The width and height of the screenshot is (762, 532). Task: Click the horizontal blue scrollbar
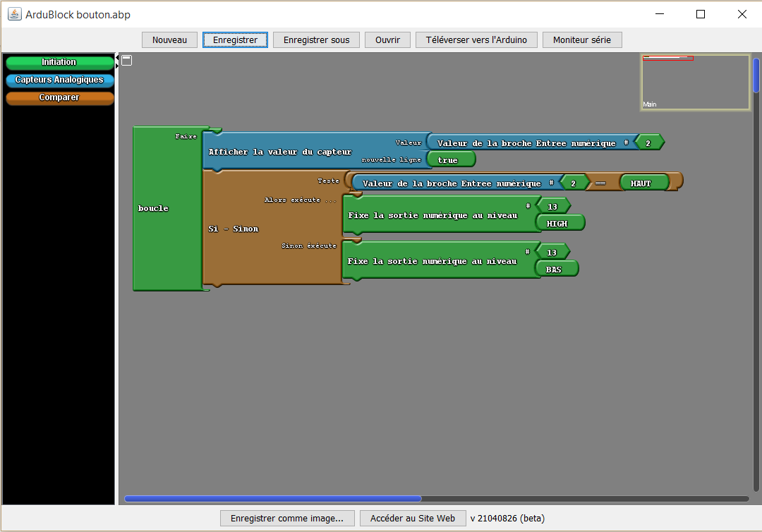point(272,499)
